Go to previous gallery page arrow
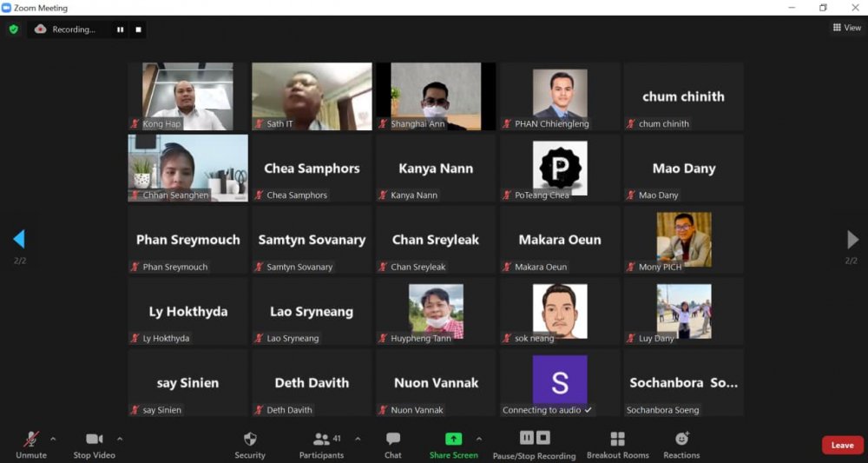Viewport: 868px width, 463px height. click(x=18, y=239)
